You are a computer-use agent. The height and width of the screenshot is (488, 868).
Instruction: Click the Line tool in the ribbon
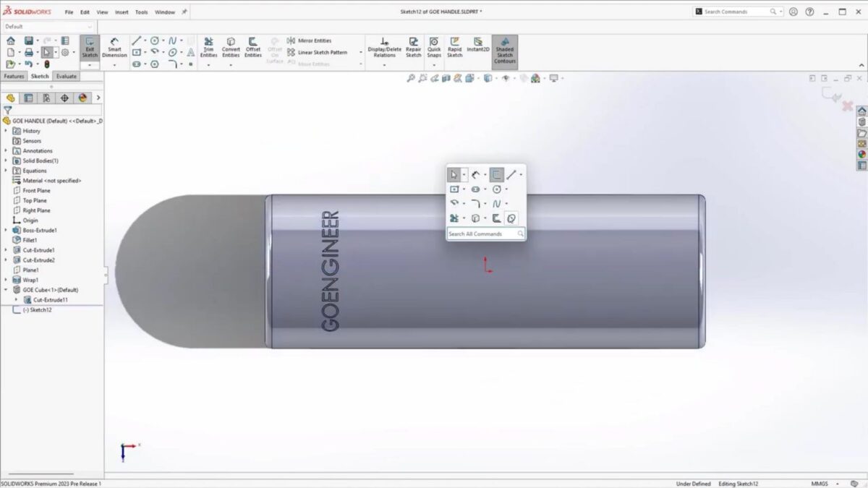click(136, 40)
